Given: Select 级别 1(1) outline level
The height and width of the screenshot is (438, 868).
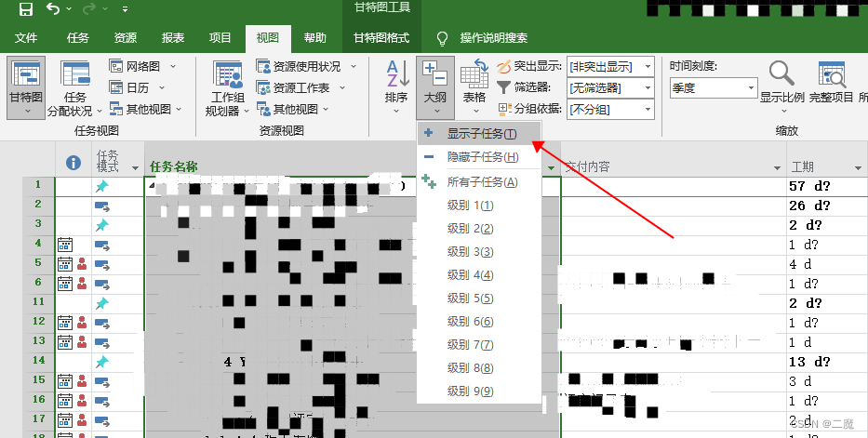Looking at the screenshot, I should point(479,206).
